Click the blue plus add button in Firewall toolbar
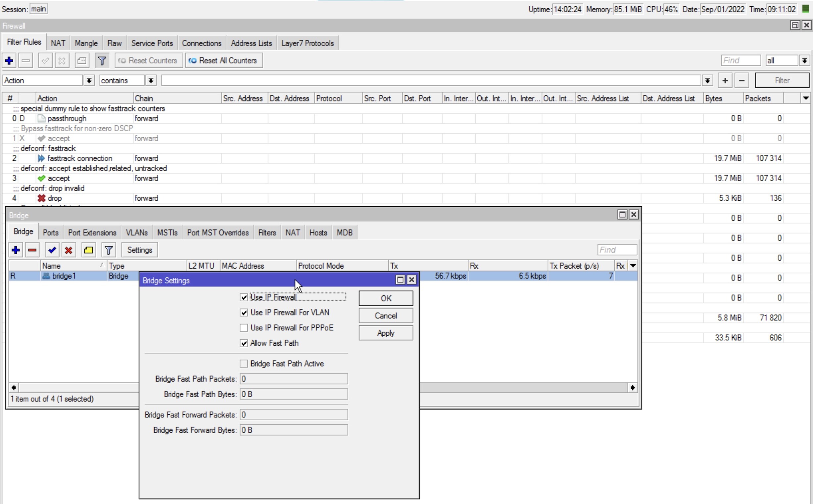Image resolution: width=813 pixels, height=504 pixels. coord(9,61)
